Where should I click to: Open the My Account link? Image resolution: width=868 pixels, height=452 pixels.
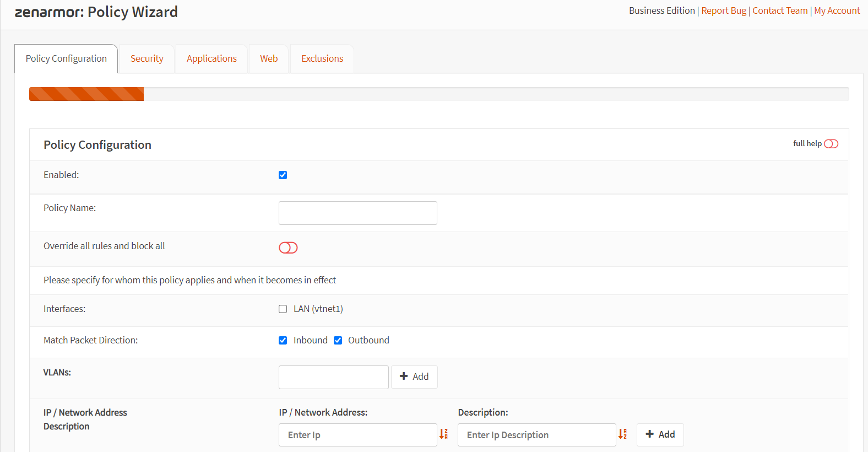point(837,11)
